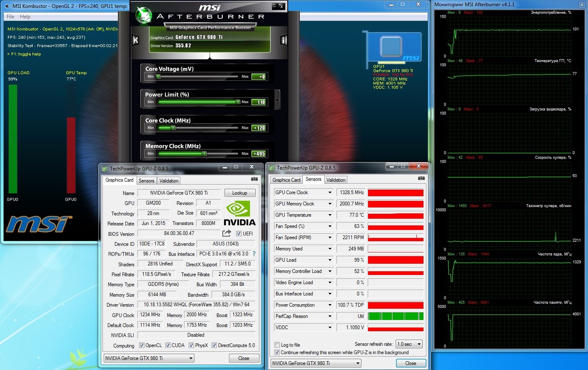Click the Core Clock slider handle
This screenshot has height=370, width=588.
(x=173, y=128)
